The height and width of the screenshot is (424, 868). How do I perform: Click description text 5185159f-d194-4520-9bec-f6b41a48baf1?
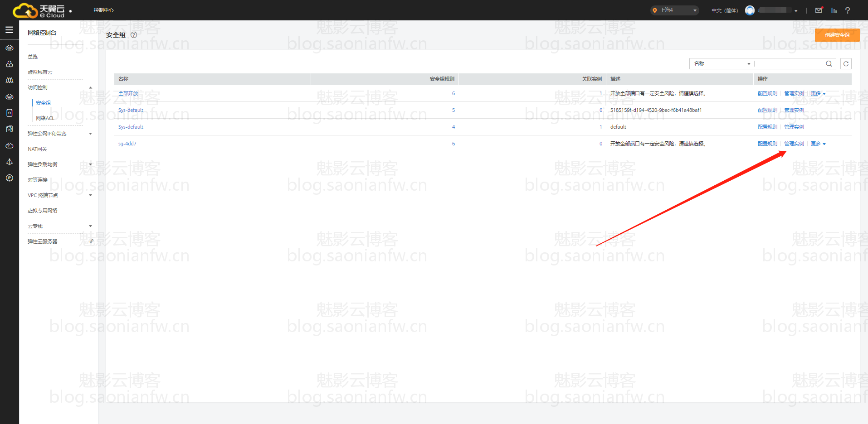tap(656, 110)
